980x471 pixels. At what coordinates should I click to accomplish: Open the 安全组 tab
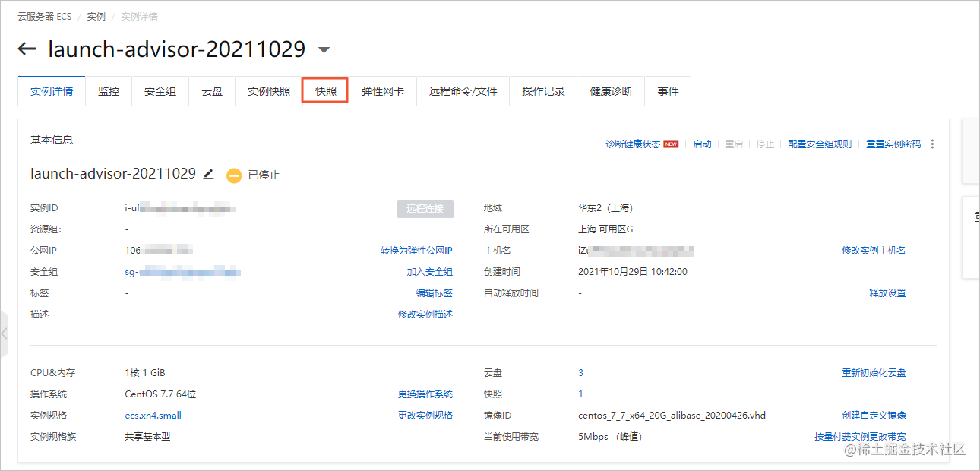[x=160, y=91]
